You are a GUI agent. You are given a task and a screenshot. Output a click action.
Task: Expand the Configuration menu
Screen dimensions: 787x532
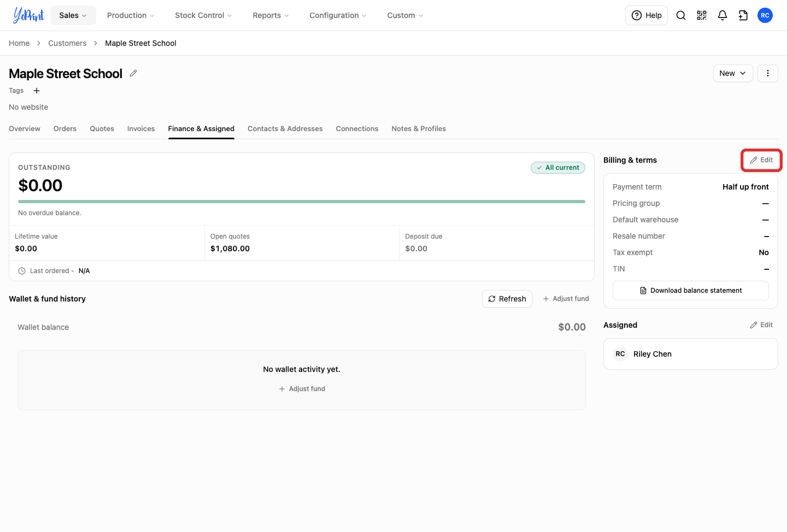pyautogui.click(x=338, y=15)
